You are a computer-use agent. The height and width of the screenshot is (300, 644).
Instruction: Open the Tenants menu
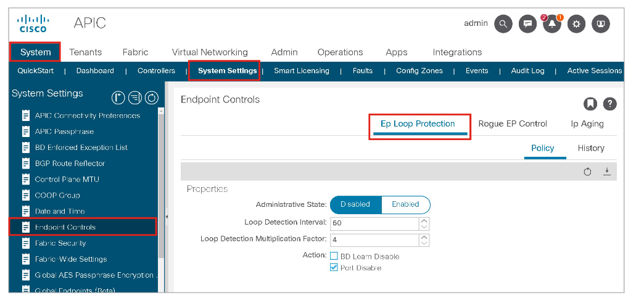(85, 52)
